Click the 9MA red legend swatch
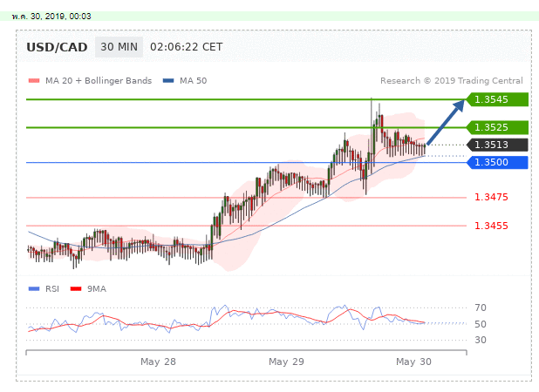Screen dimensions: 539x392 pyautogui.click(x=76, y=289)
